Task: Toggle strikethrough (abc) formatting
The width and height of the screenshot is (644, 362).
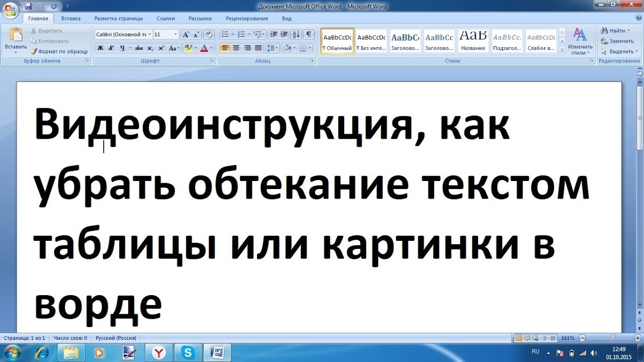Action: pos(139,48)
